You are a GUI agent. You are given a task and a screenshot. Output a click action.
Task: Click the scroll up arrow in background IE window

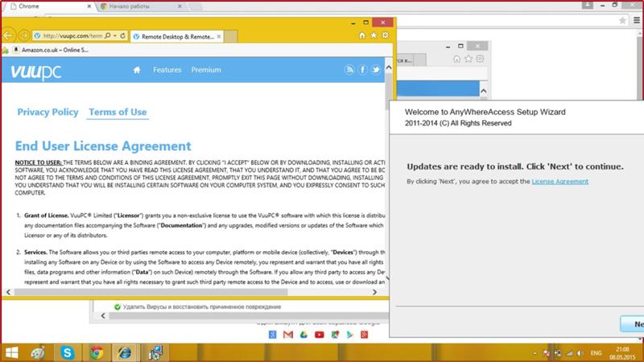point(484,91)
